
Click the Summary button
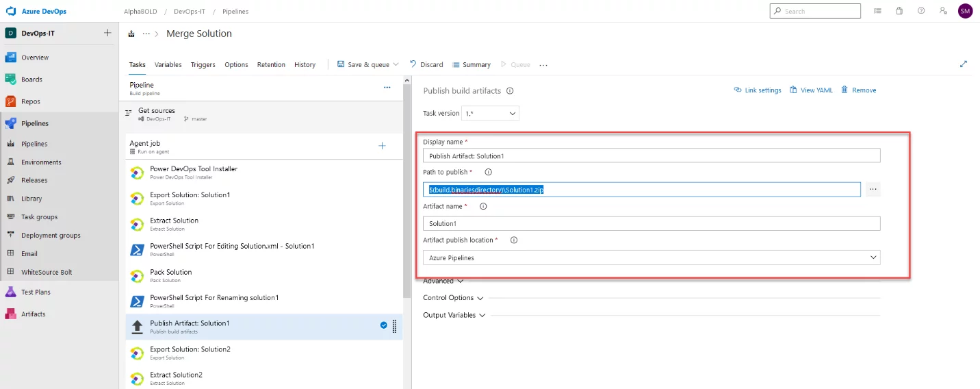click(472, 64)
